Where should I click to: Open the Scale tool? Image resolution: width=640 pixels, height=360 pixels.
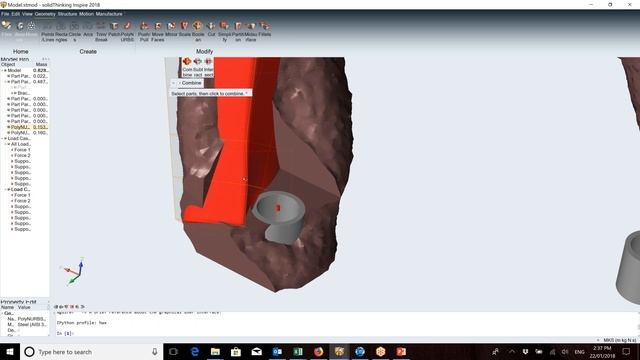click(x=184, y=29)
